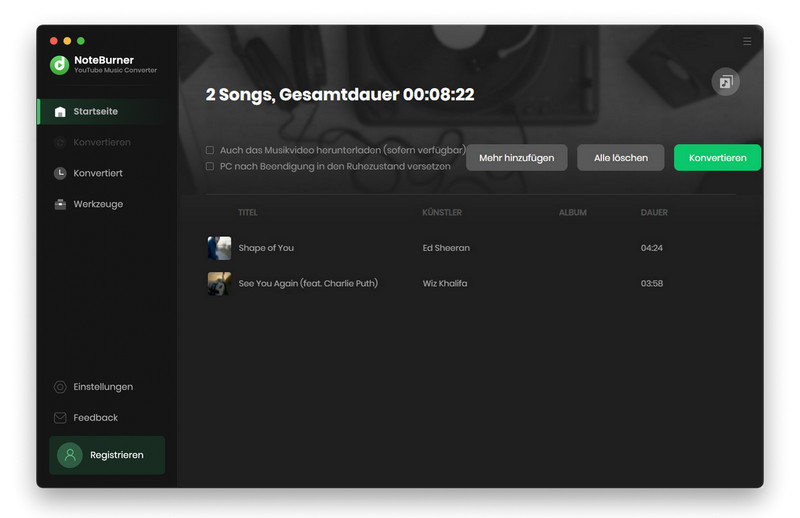
Task: Click the See You Again cover thumbnail
Action: coord(219,284)
